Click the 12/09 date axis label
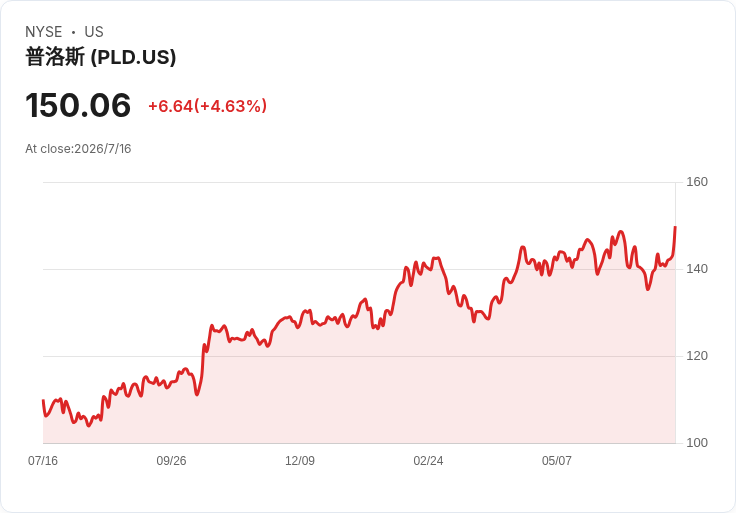 click(x=300, y=461)
